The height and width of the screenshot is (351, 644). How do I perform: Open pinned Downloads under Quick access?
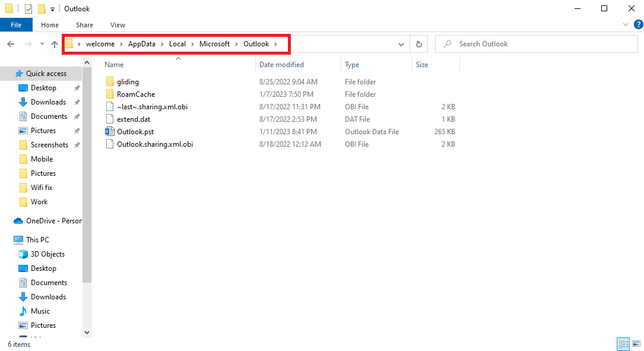coord(48,102)
